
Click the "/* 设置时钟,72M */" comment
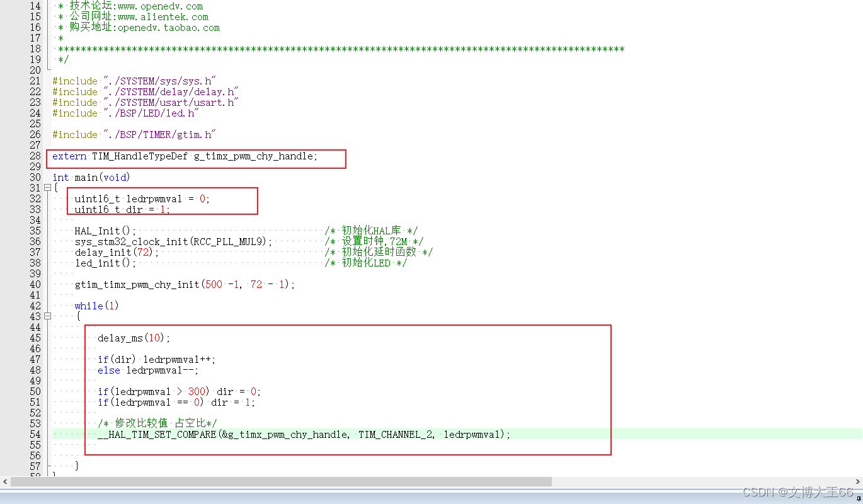click(x=374, y=241)
